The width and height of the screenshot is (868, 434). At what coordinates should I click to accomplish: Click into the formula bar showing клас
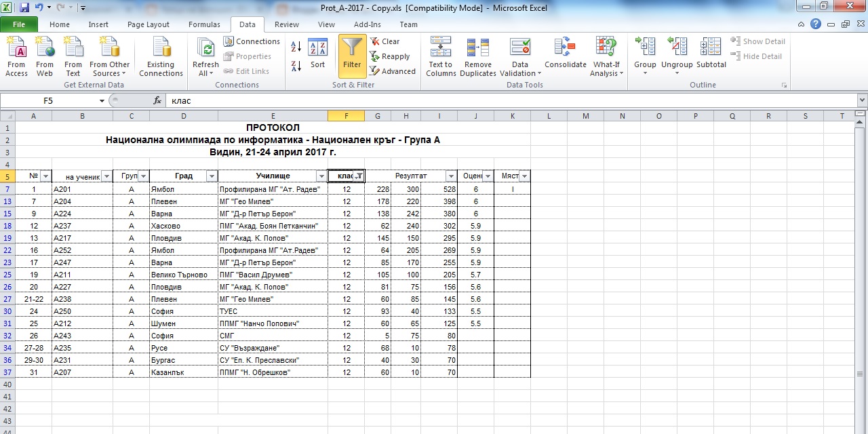coord(511,101)
